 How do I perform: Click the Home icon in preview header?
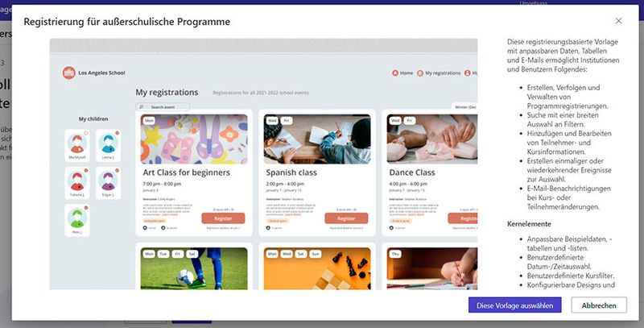pos(395,73)
